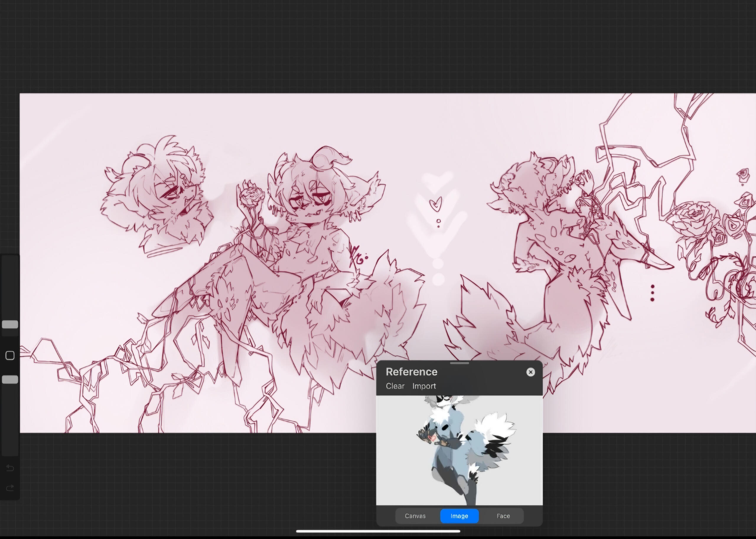Click the brush opacity slider handle
Viewport: 756px width, 539px height.
point(10,379)
